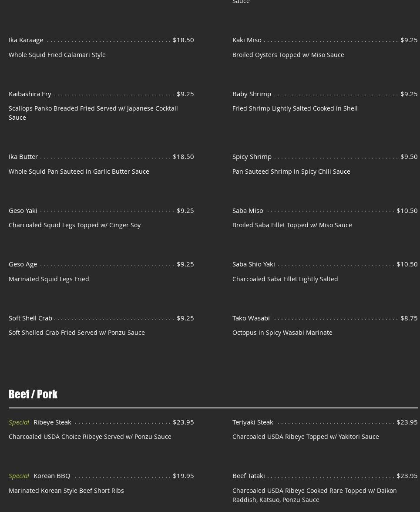Image resolution: width=420 pixels, height=512 pixels.
Task: Select the Ika Butter item
Action: (23, 156)
